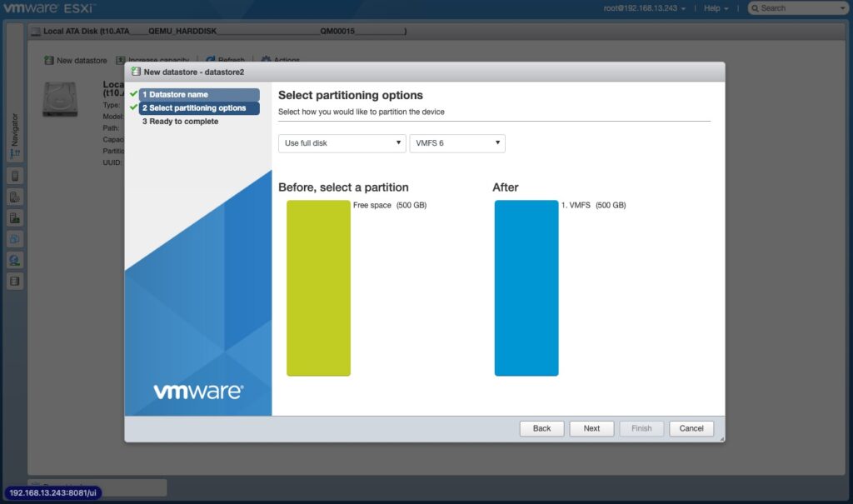Click datastore icon in dialog title bar
Image resolution: width=853 pixels, height=504 pixels.
click(x=136, y=72)
